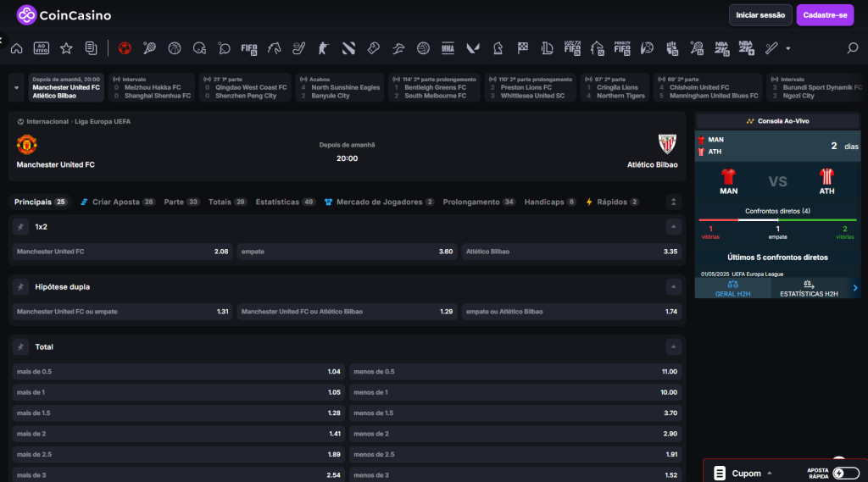This screenshot has height=482, width=868.
Task: Select the Volleyball sport icon
Action: click(423, 48)
